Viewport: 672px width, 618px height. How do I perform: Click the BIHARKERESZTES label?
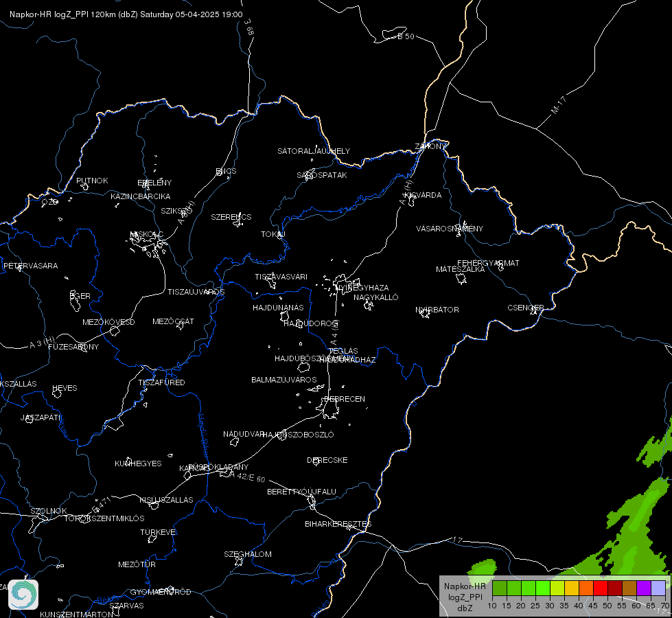(x=338, y=524)
